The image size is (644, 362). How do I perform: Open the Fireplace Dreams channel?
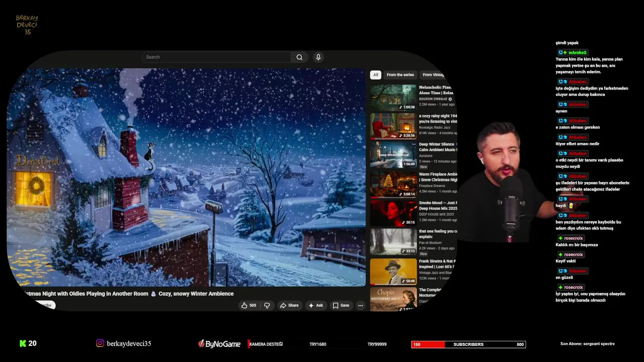coord(432,186)
